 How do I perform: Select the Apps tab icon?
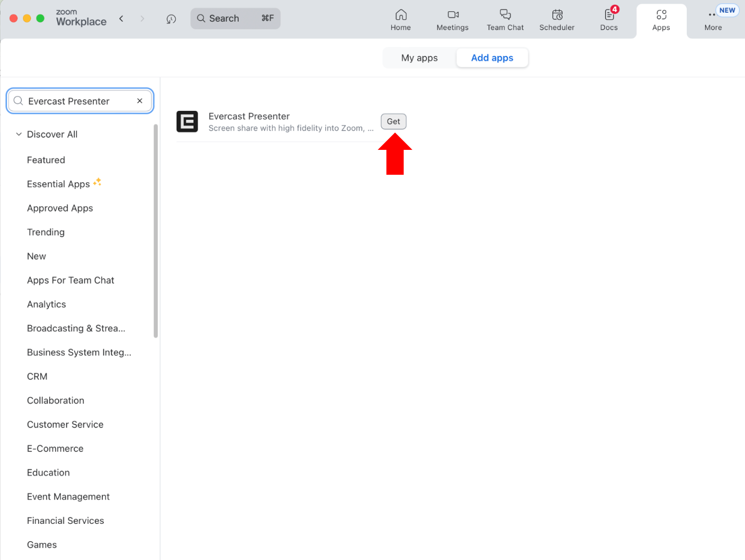(x=661, y=15)
